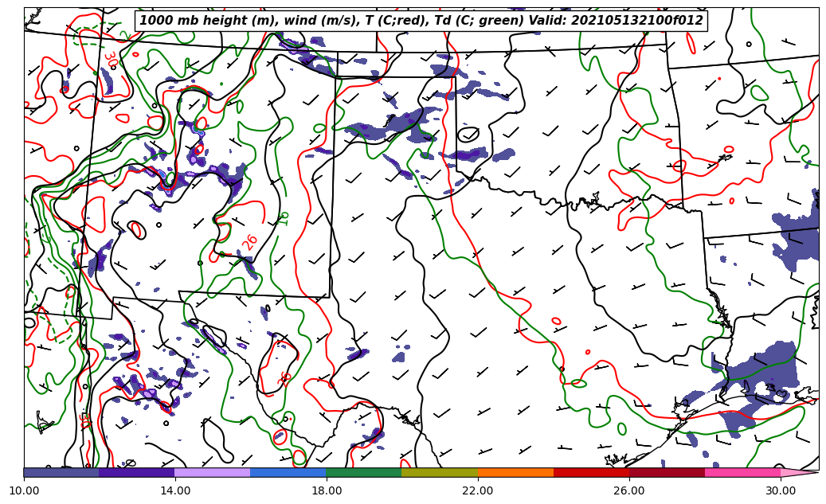Pick the light lavender 14–16 colorbar segment

coord(213,472)
